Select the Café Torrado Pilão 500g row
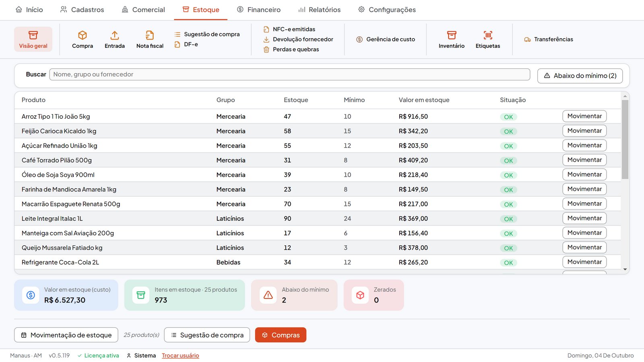 pos(318,160)
